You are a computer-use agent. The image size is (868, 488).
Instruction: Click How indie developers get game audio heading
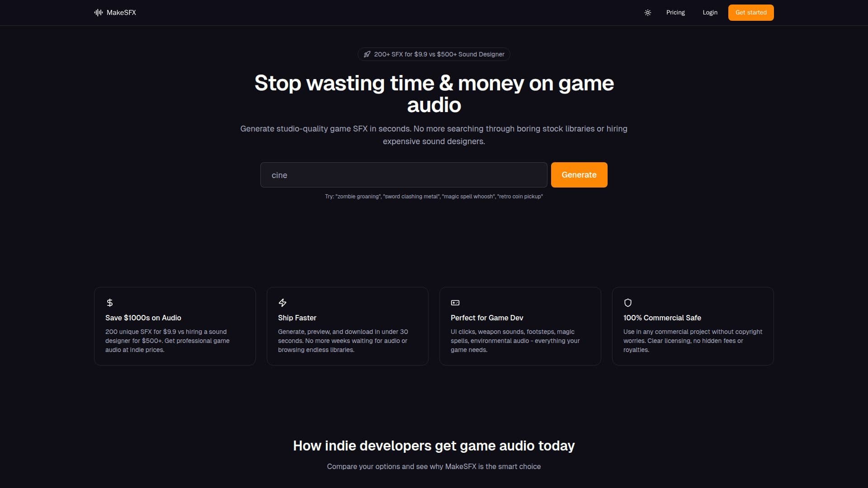(x=434, y=446)
